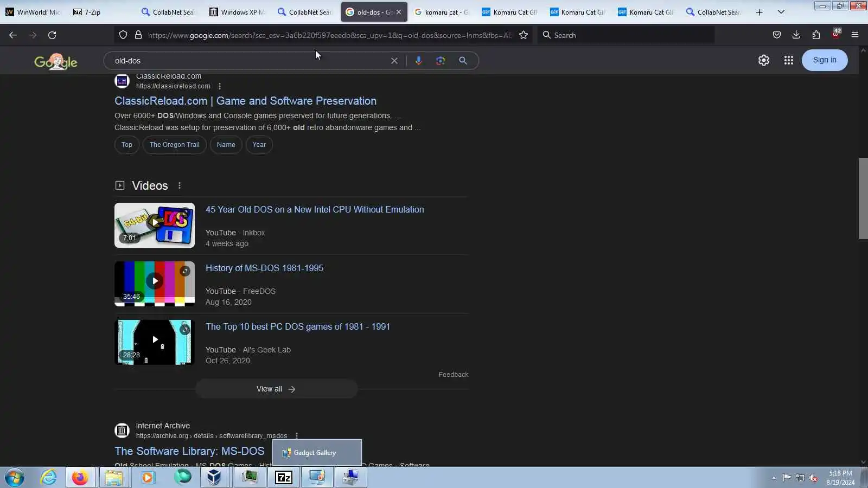
Task: View all video results
Action: tap(277, 389)
